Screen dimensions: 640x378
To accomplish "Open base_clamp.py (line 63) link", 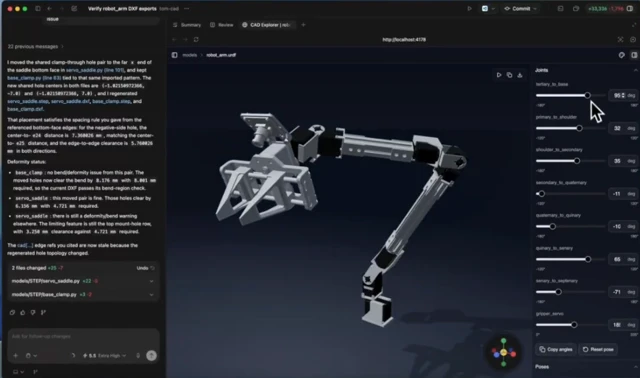I will point(34,78).
